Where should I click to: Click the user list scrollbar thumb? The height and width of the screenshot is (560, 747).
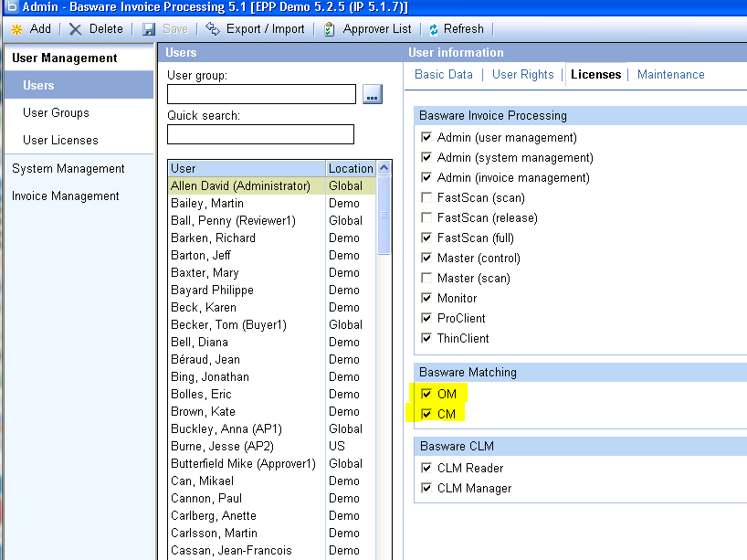(x=384, y=216)
